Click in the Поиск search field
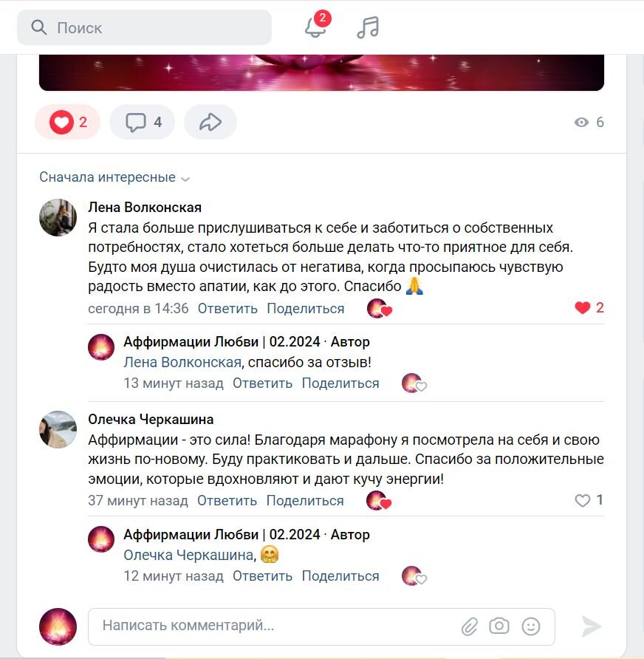 pyautogui.click(x=144, y=28)
